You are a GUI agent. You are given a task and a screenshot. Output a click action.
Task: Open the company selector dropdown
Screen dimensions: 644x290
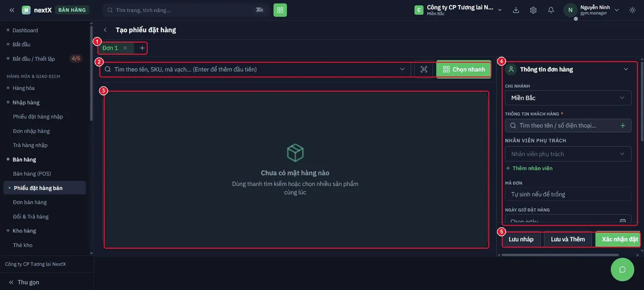(458, 10)
